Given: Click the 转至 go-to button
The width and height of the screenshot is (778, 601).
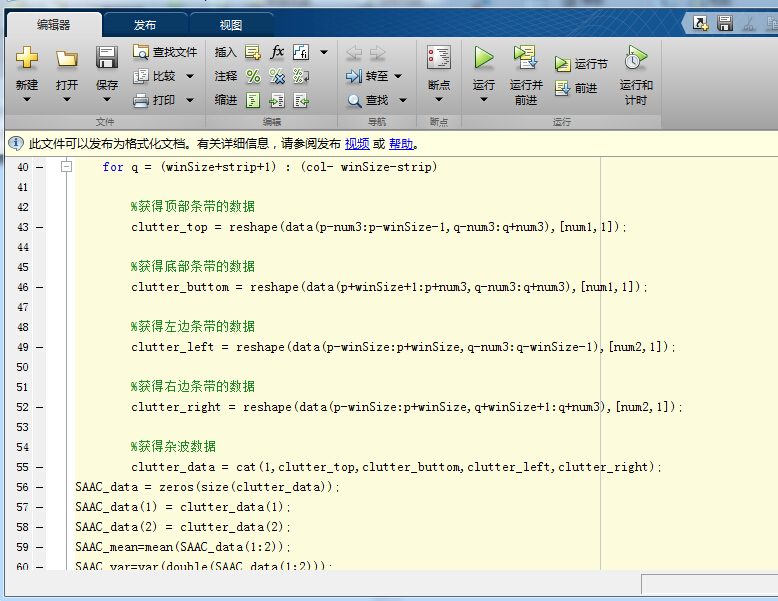Looking at the screenshot, I should (367, 76).
